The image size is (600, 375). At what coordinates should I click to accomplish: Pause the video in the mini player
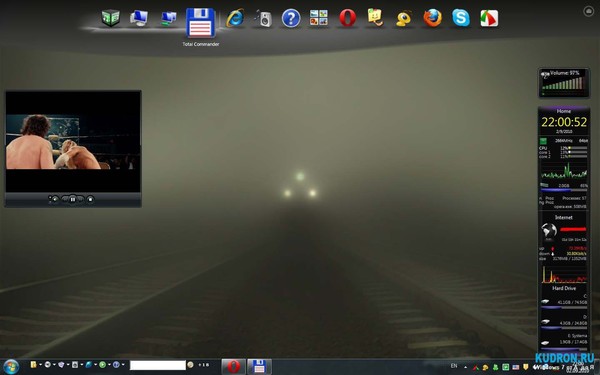73,199
